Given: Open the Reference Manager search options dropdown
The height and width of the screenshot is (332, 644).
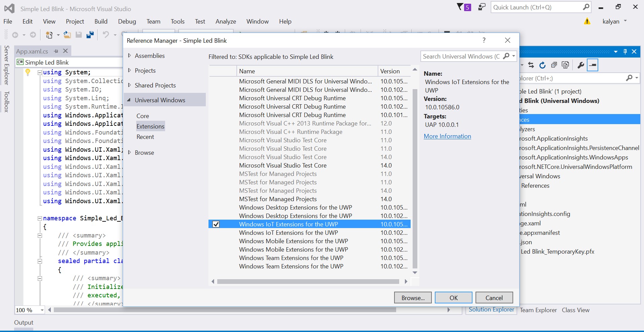Looking at the screenshot, I should pos(514,56).
